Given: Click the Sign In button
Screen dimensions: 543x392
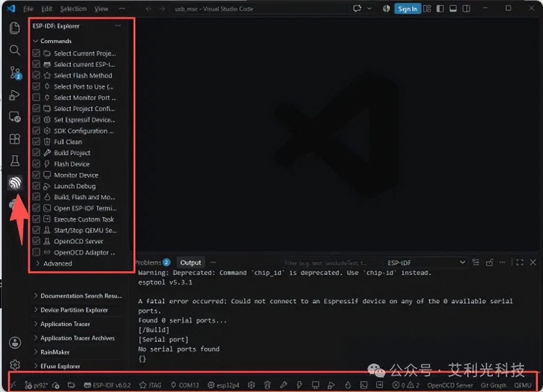Looking at the screenshot, I should click(x=407, y=9).
